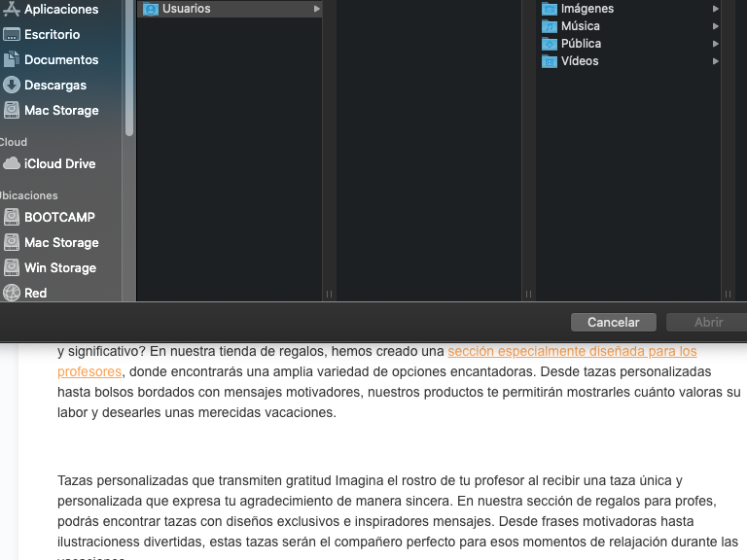
Task: Select Win Storage drive
Action: (59, 267)
